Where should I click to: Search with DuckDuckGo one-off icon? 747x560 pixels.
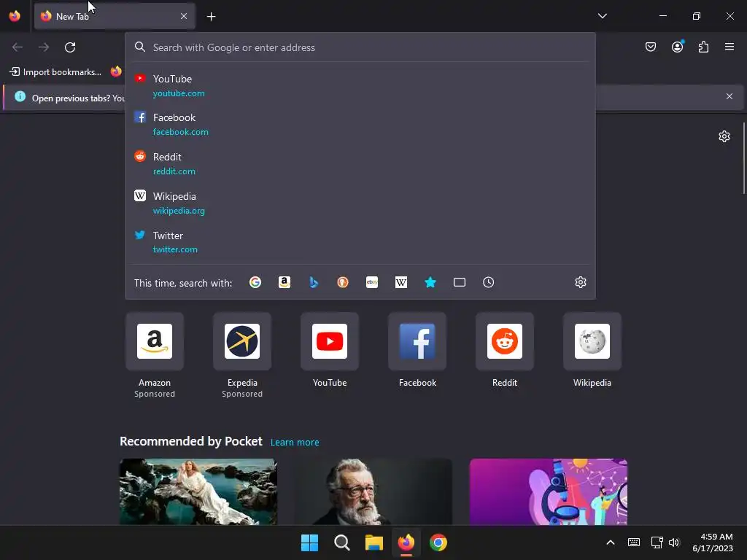[343, 282]
